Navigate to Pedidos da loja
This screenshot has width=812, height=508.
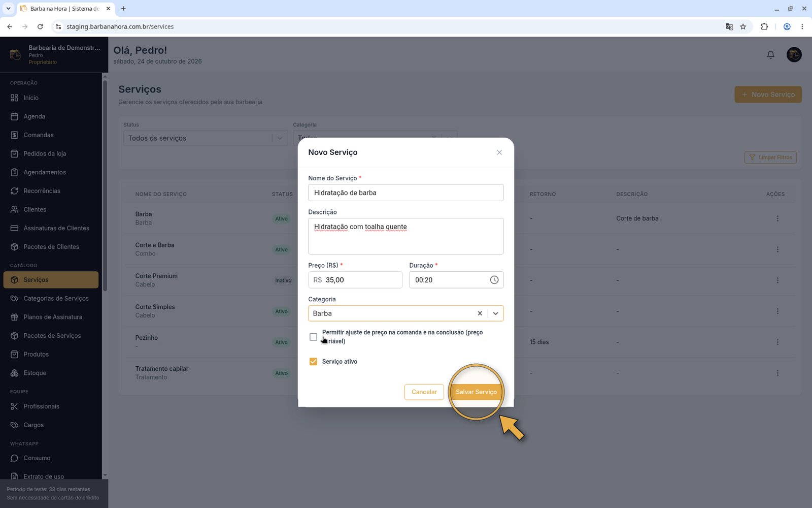coord(51,153)
